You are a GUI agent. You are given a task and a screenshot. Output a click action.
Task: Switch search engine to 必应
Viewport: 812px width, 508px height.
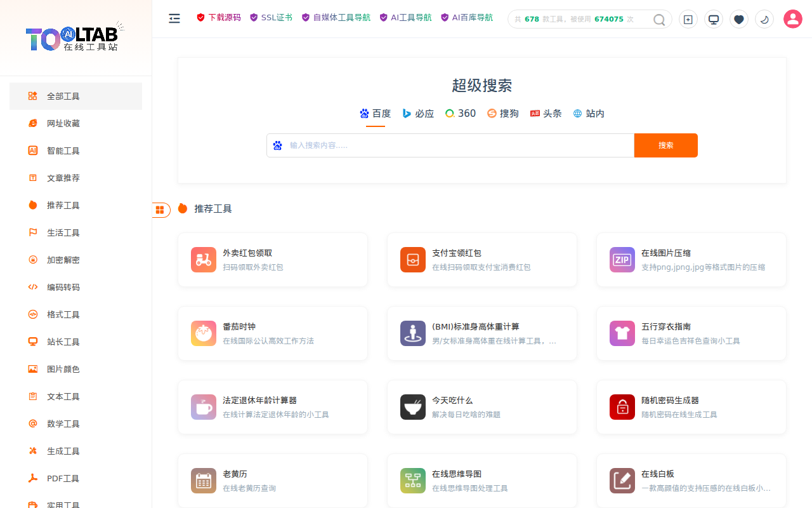click(417, 113)
